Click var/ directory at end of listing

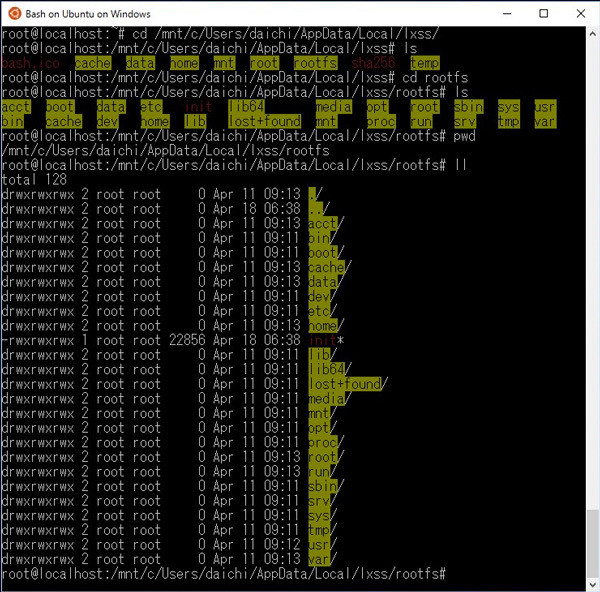tap(323, 558)
